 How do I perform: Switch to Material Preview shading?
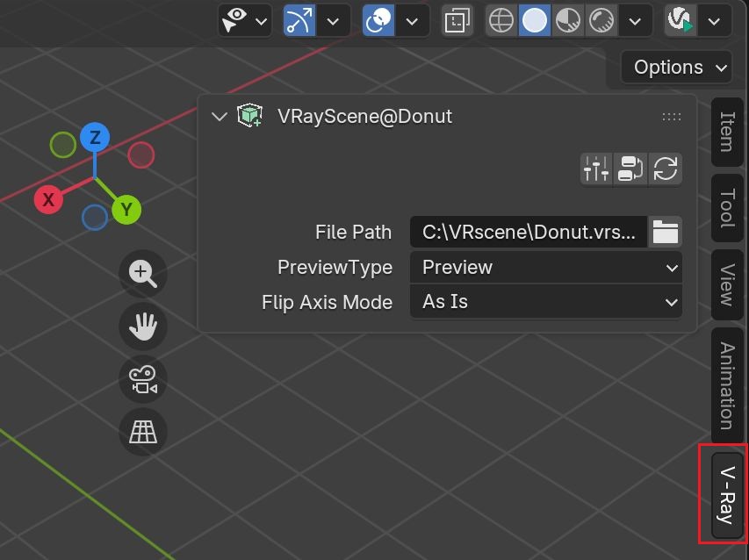click(x=568, y=20)
